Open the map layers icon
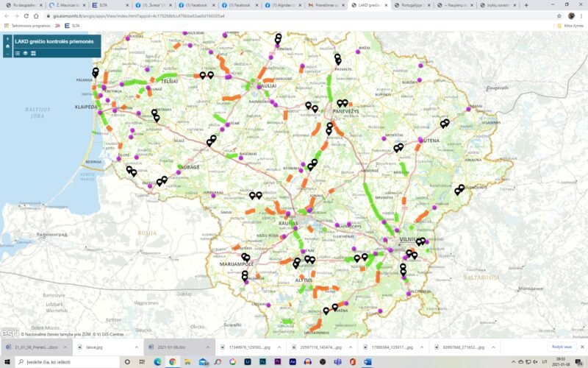Screen dimensions: 588x368 click(x=25, y=53)
